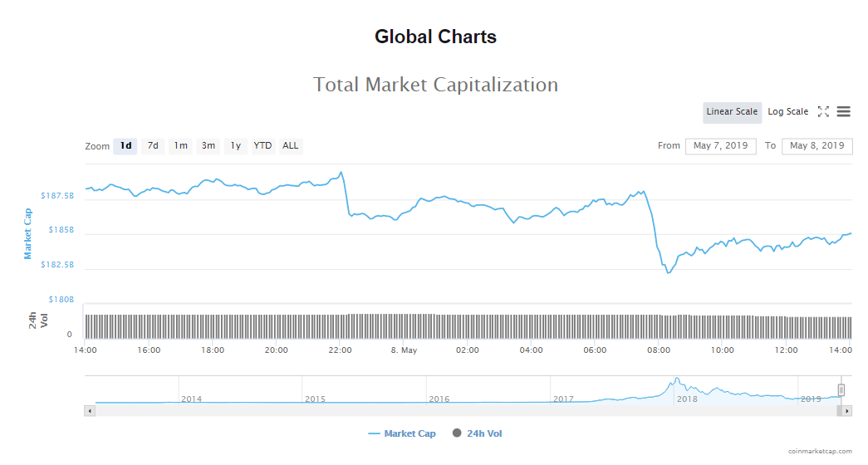The width and height of the screenshot is (868, 465).
Task: Toggle the Market Cap legend series
Action: click(x=402, y=433)
